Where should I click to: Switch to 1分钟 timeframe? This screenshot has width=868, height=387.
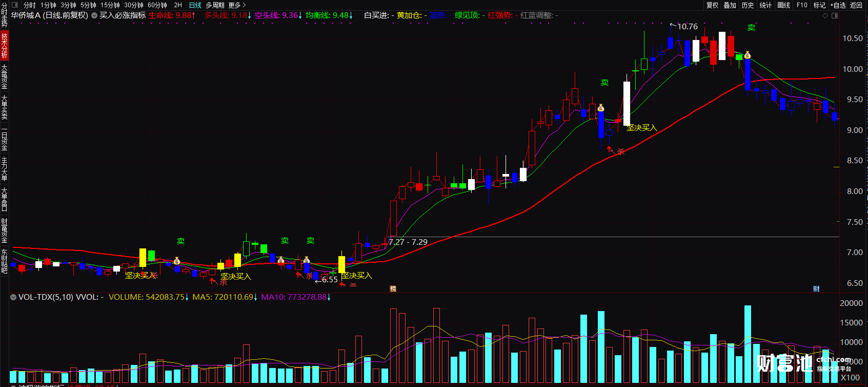48,5
